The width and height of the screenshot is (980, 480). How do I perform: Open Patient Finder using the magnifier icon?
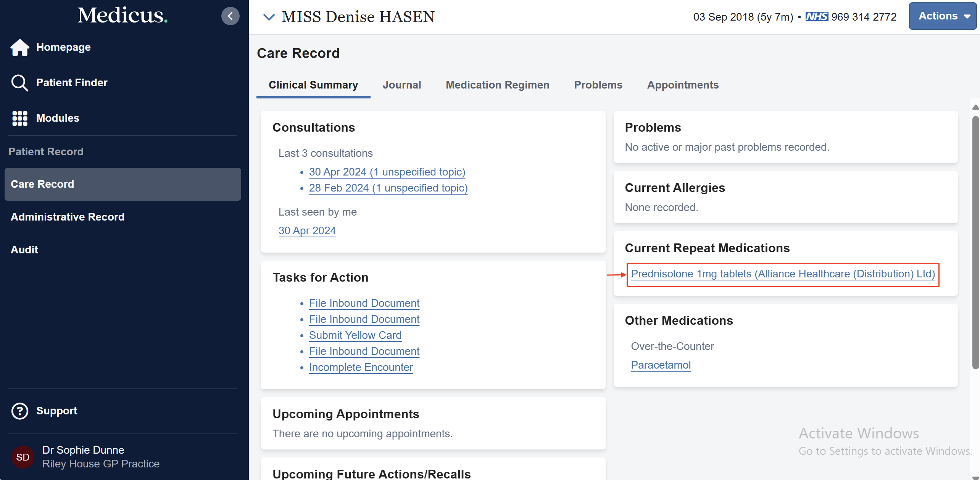pos(19,82)
